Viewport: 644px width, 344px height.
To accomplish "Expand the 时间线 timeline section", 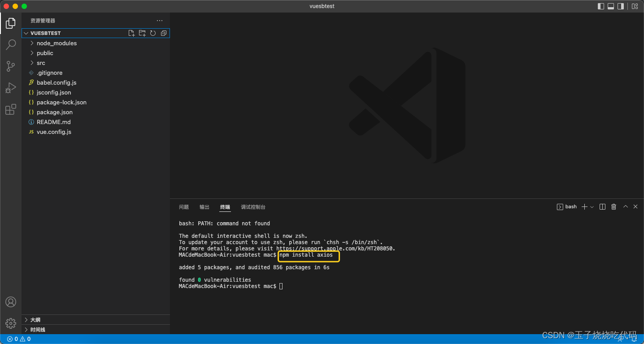I will tap(96, 330).
